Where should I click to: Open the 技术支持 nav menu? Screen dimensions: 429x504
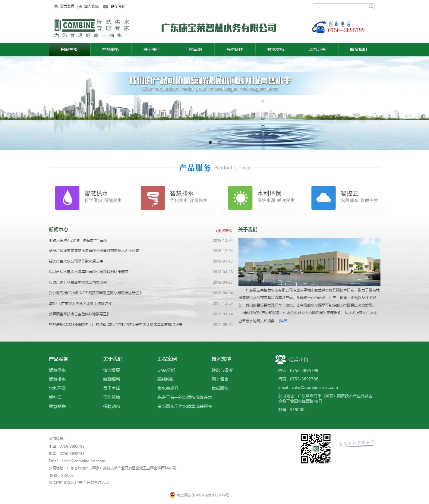[x=276, y=49]
